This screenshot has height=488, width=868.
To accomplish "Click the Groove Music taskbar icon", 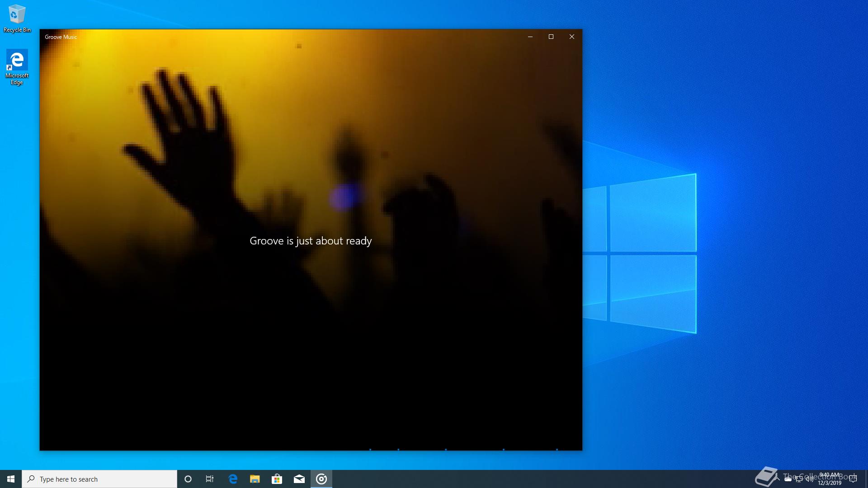I will click(x=321, y=479).
